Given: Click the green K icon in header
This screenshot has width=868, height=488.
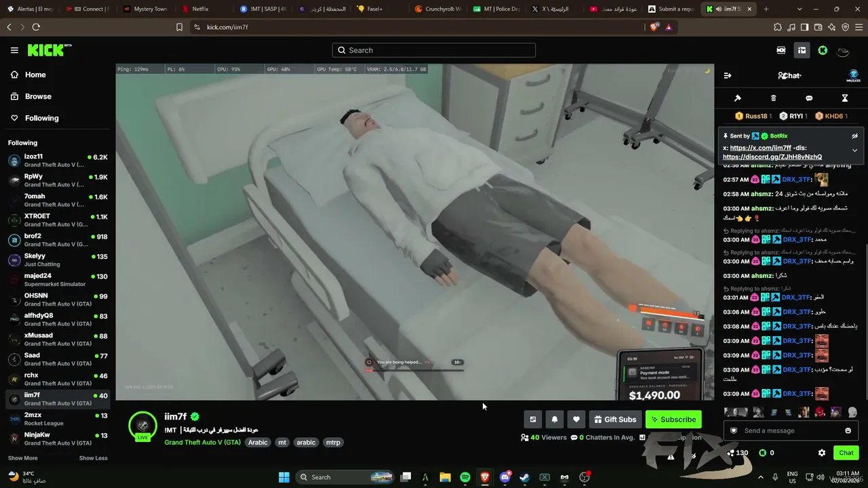Looking at the screenshot, I should 823,50.
